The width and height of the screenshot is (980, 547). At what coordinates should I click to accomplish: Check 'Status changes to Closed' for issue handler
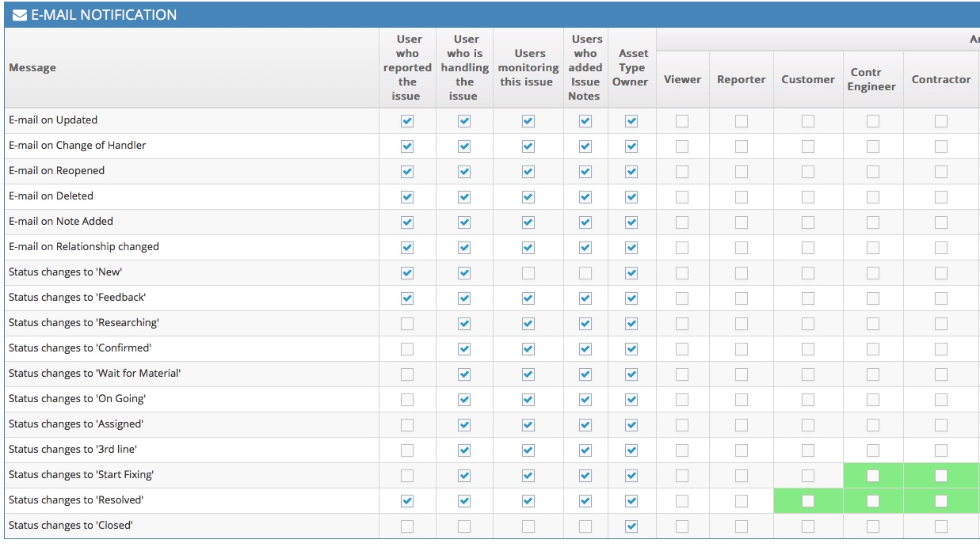click(x=464, y=526)
